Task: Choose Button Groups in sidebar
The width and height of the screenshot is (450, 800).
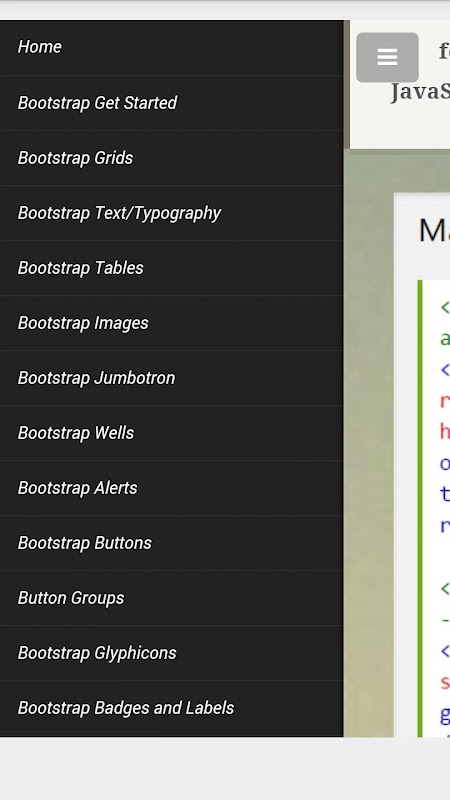Action: tap(171, 599)
